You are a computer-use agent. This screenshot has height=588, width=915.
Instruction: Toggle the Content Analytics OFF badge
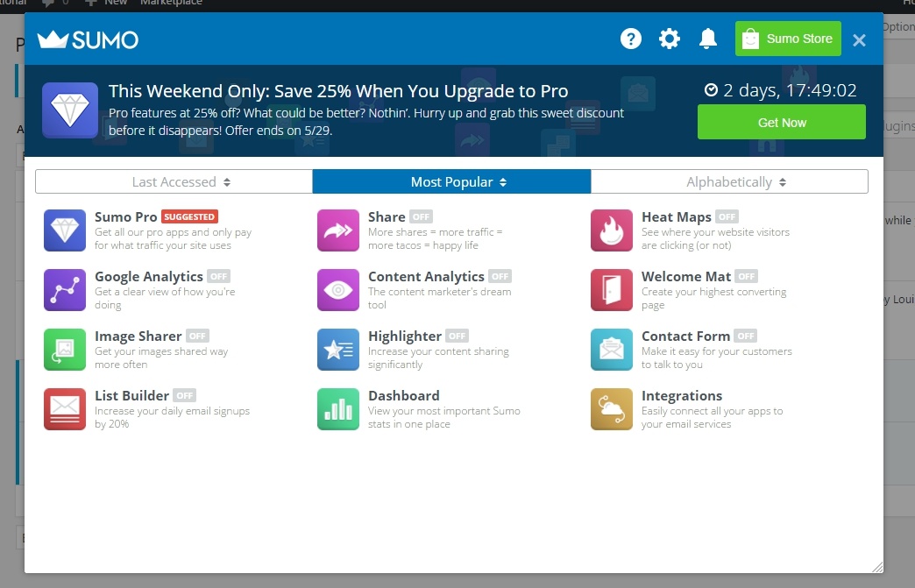(500, 277)
